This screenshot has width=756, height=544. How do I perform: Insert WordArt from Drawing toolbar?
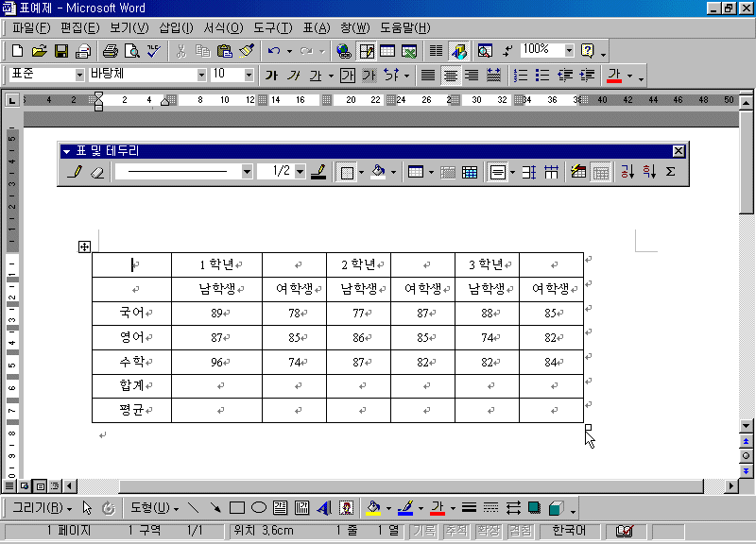(325, 507)
